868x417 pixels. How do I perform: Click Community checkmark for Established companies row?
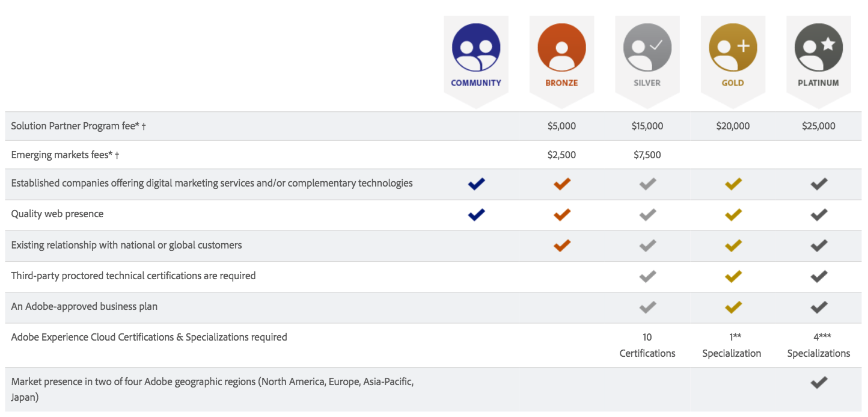coord(476,184)
